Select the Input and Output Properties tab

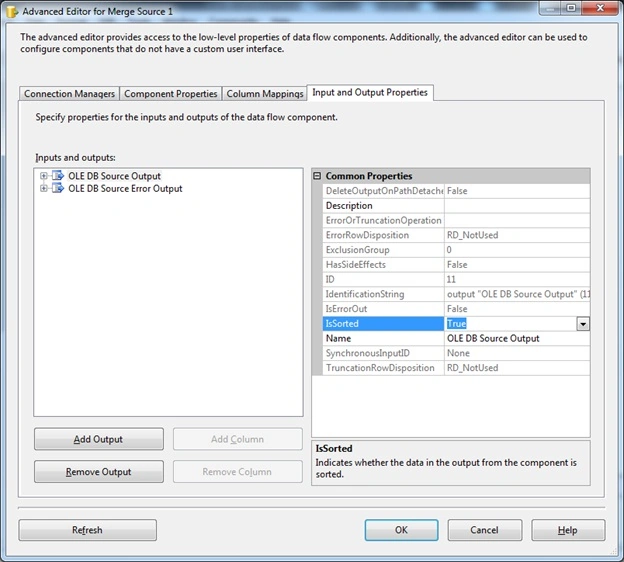(370, 92)
